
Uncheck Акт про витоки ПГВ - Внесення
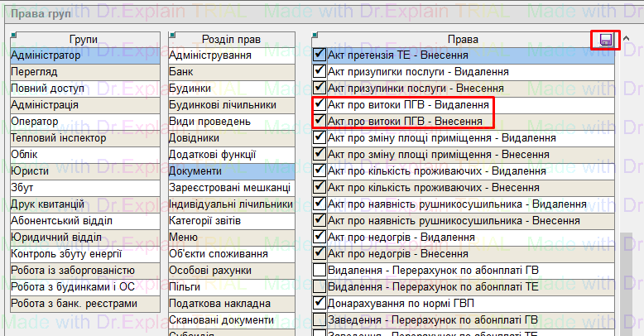click(x=320, y=121)
